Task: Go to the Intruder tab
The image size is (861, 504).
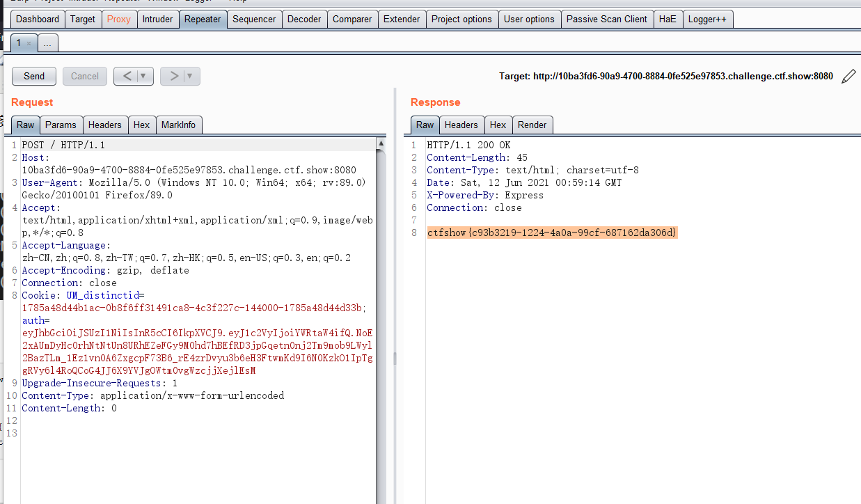Action: (158, 19)
